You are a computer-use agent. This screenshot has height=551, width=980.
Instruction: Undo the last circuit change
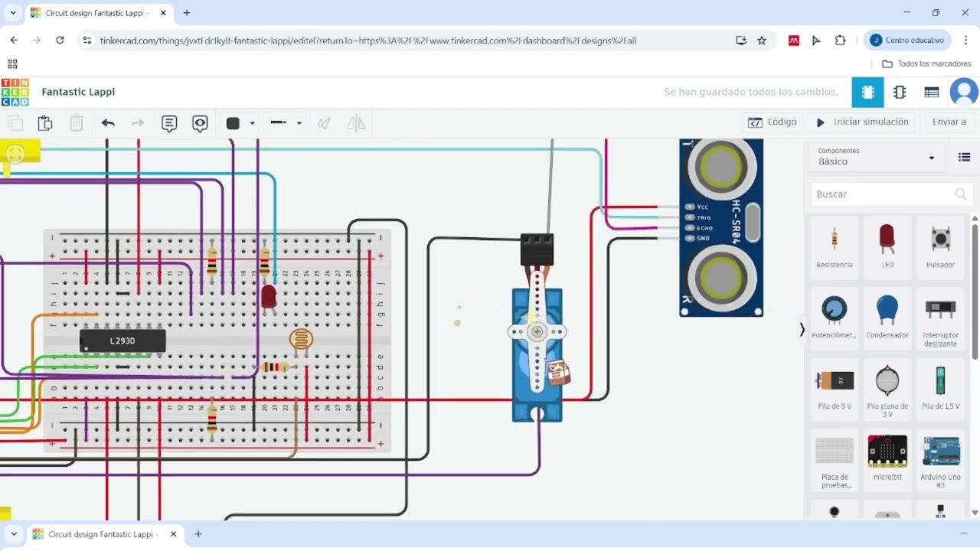click(x=108, y=123)
